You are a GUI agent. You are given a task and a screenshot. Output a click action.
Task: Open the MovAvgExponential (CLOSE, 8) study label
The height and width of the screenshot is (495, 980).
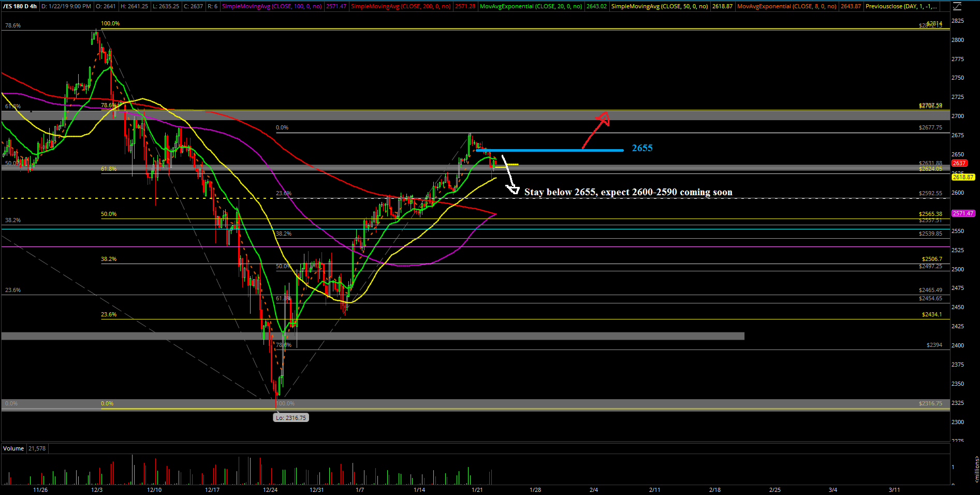[x=787, y=6]
